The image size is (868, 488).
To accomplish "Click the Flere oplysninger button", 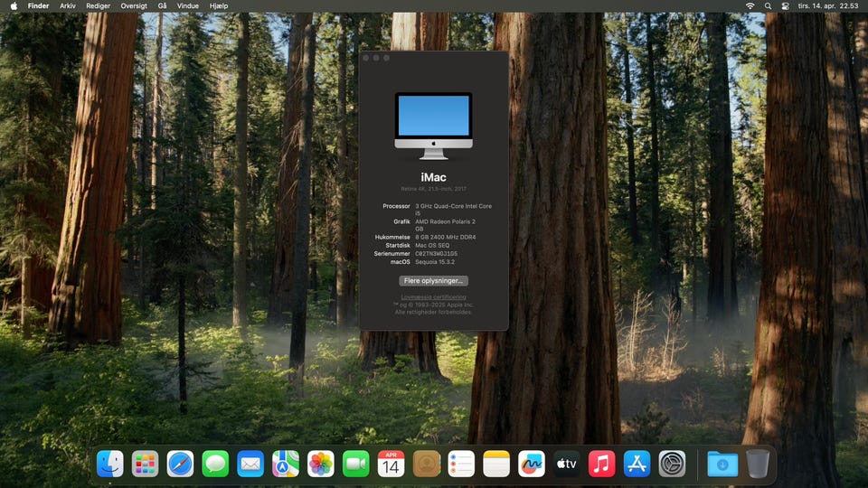I will (433, 281).
